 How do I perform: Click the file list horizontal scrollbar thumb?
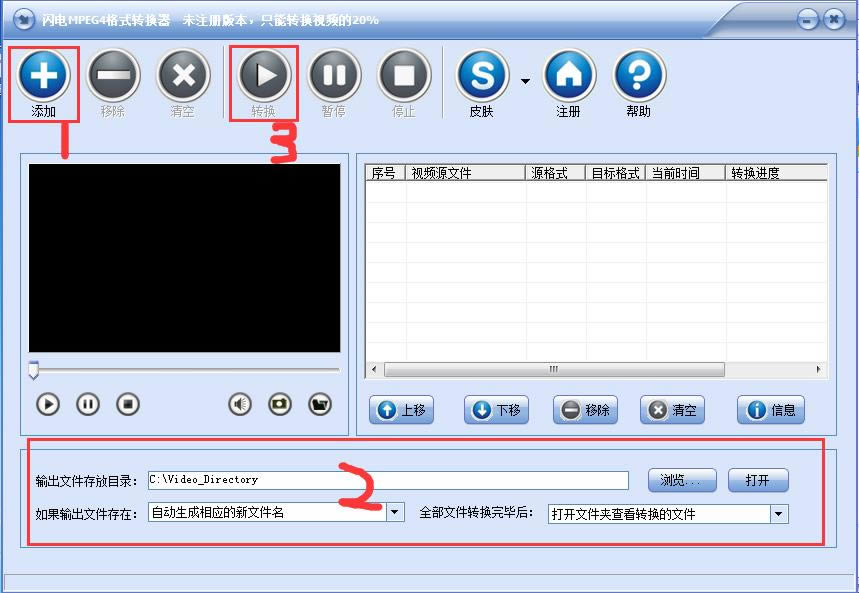tap(554, 369)
